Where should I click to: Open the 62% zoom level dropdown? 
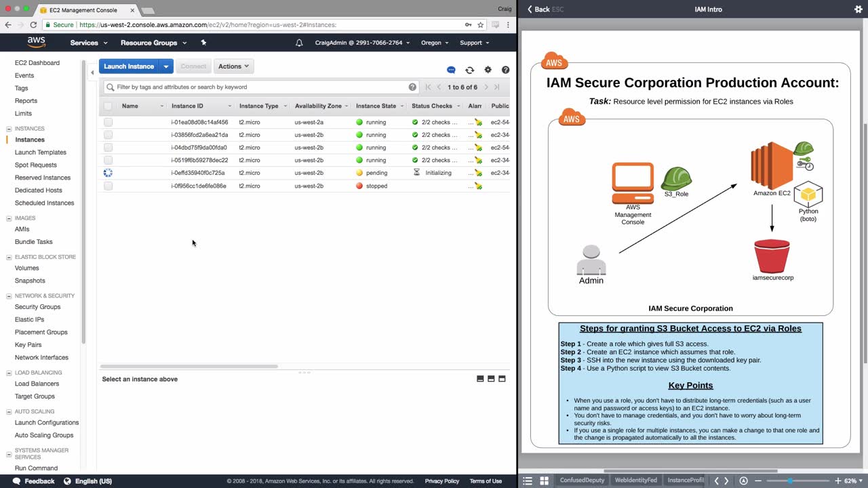(x=852, y=481)
